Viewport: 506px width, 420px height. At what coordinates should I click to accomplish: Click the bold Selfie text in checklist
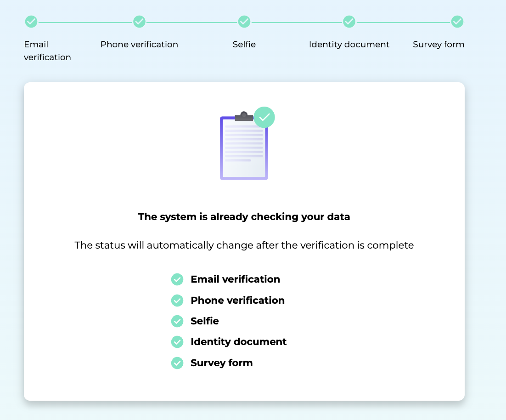point(205,321)
